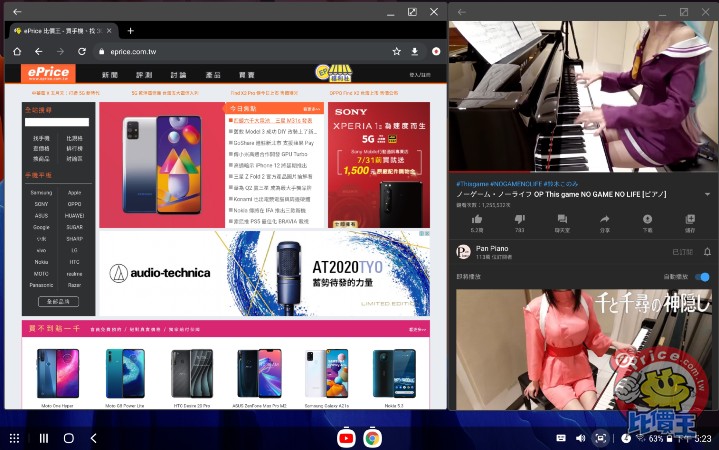
Task: Select Nokia in the brand list
Action: (x=41, y=262)
